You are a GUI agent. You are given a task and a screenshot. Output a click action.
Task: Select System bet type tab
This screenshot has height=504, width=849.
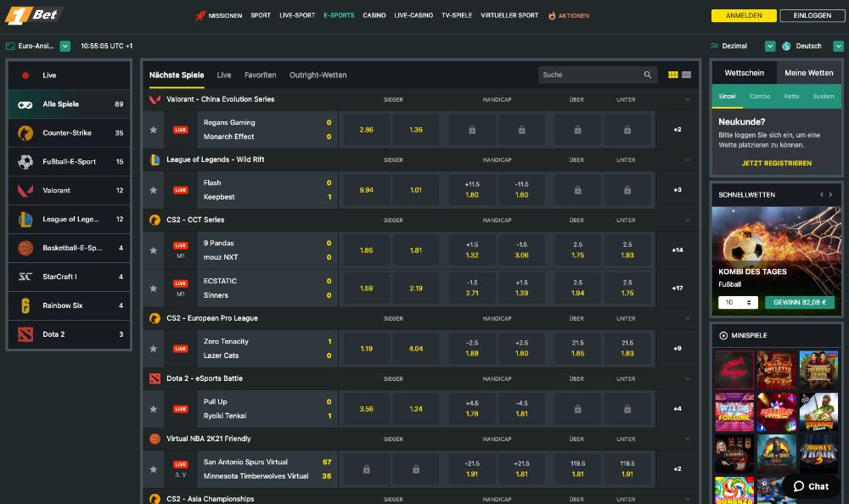coord(823,97)
